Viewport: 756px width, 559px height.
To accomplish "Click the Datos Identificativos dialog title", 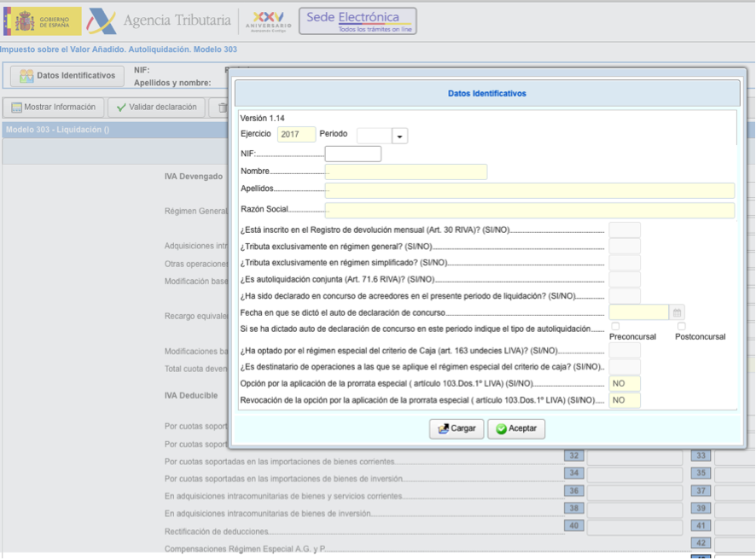I will [x=487, y=94].
